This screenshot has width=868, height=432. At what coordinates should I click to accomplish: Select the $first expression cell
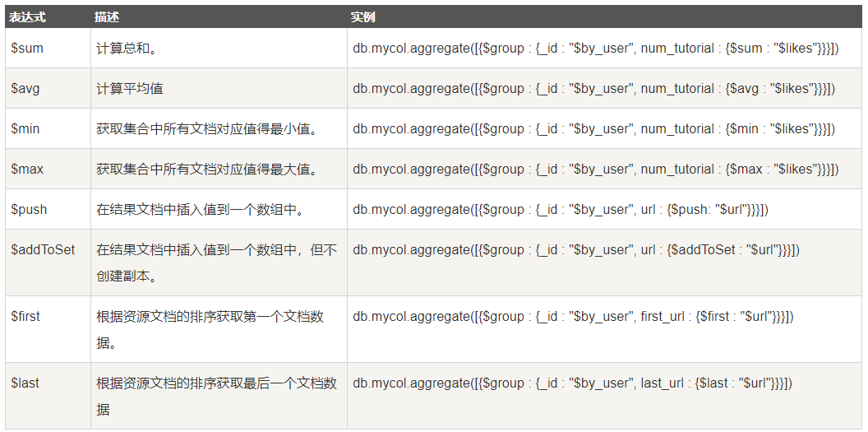click(x=25, y=316)
